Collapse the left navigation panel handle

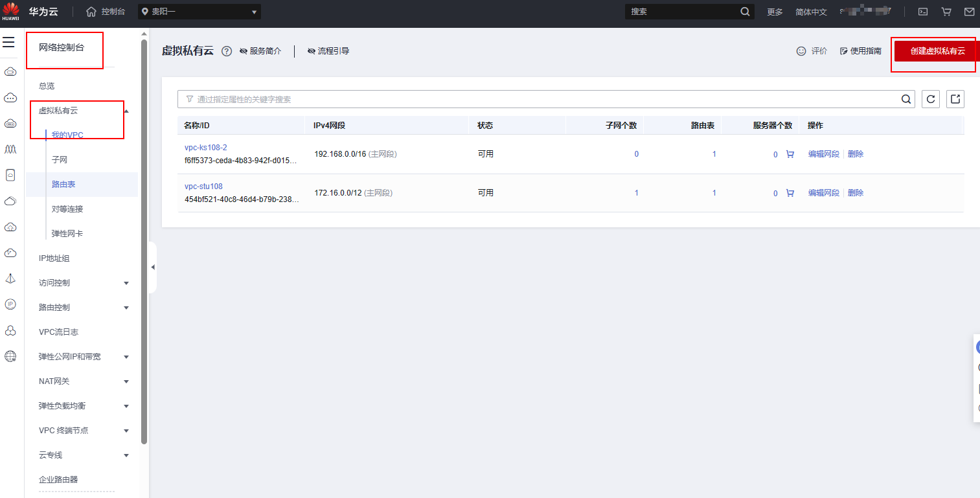pyautogui.click(x=153, y=267)
